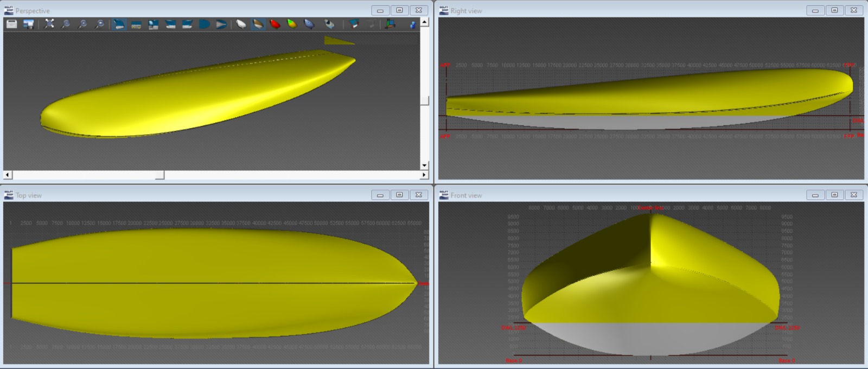Click the save image icon
868x369 pixels.
(x=29, y=24)
